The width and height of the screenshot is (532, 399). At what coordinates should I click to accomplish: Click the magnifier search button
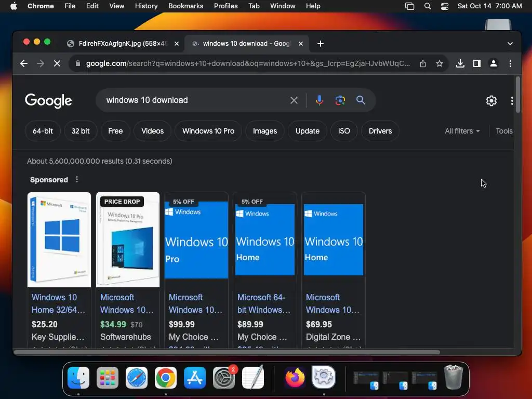(361, 100)
